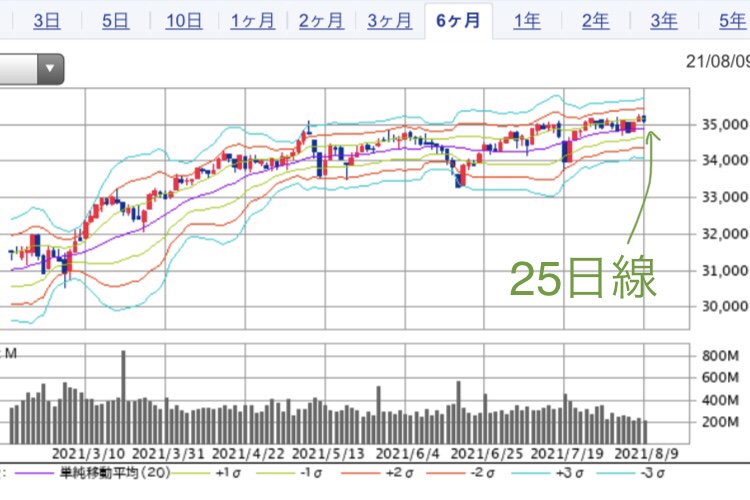The image size is (750, 500).
Task: Change chart range to 1年
Action: pyautogui.click(x=527, y=21)
